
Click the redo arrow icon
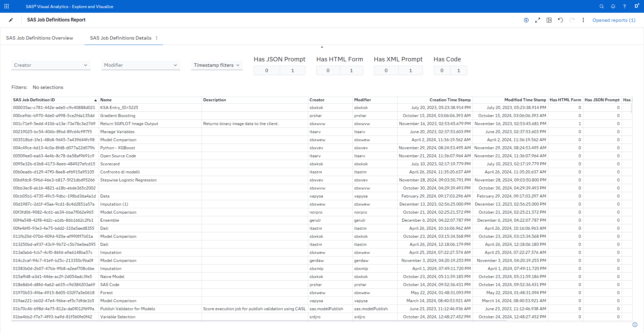572,20
